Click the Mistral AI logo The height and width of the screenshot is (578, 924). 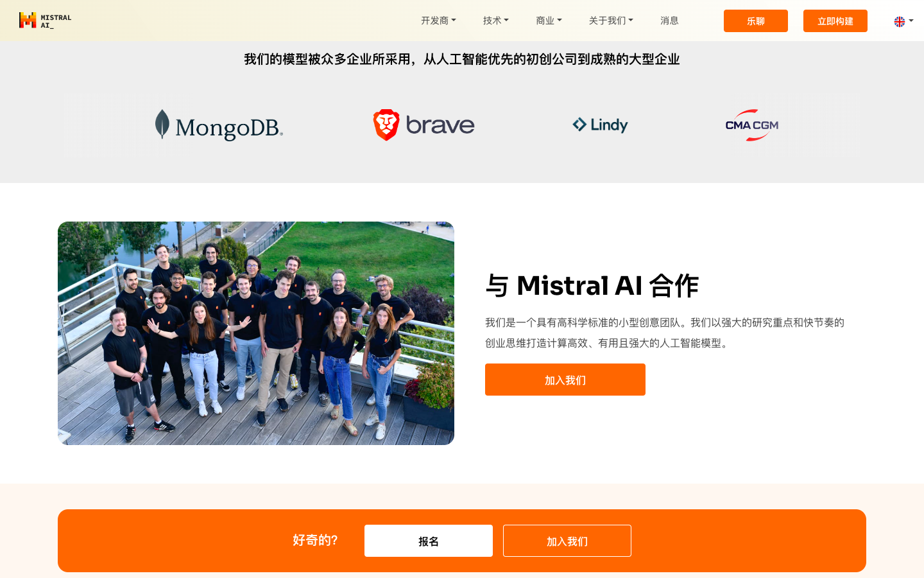[x=45, y=21]
